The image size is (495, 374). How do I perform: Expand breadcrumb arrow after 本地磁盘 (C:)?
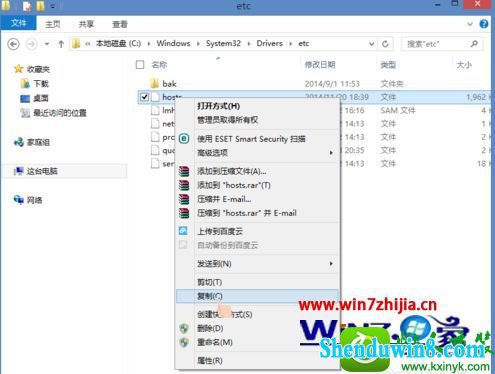149,44
